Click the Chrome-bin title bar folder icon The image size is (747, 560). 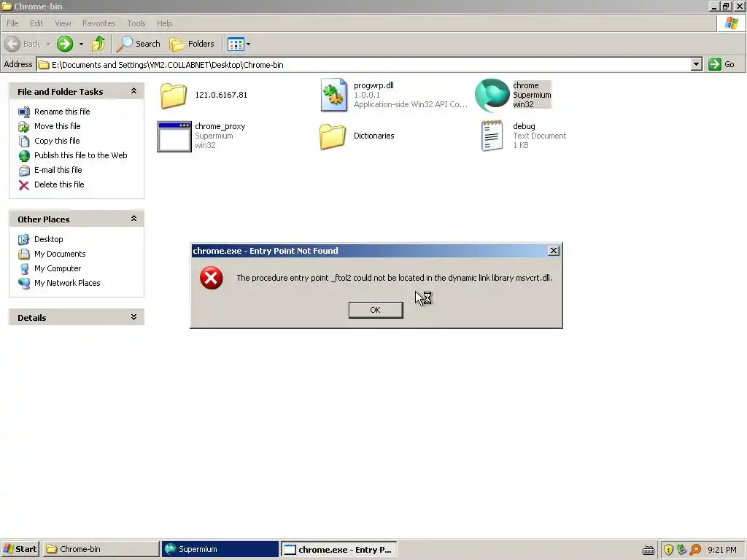click(x=6, y=6)
